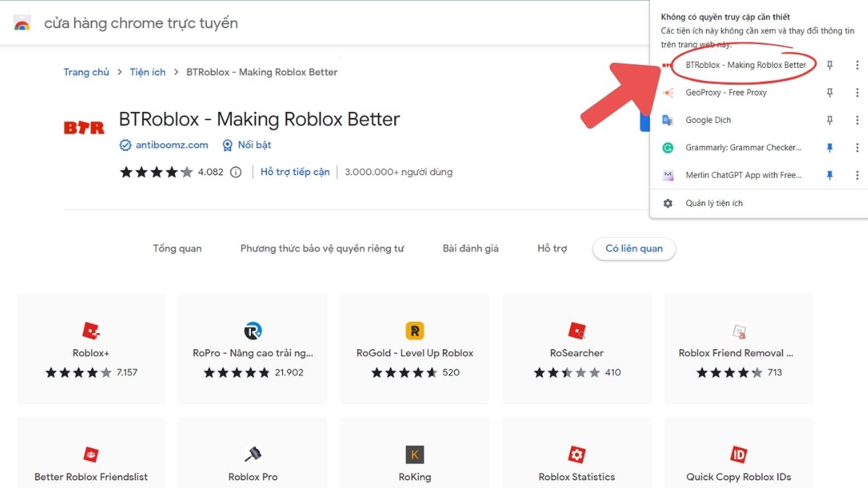868x488 pixels.
Task: Select BTRoblox in the extensions popup list
Action: tap(745, 65)
